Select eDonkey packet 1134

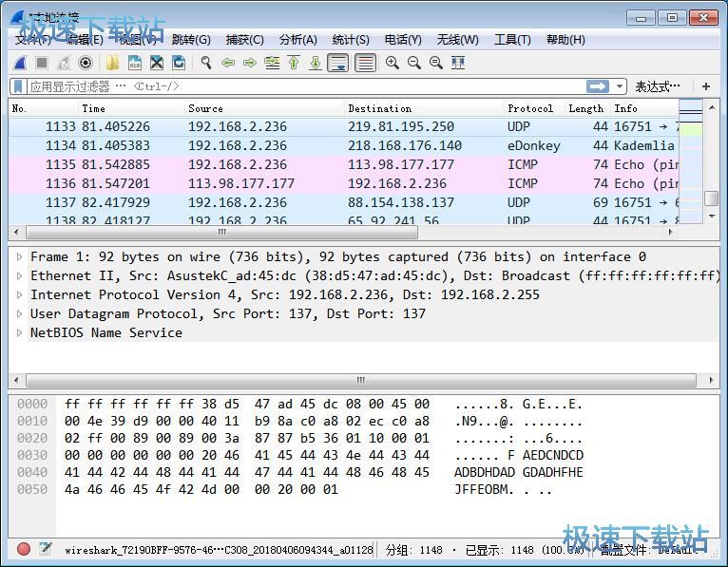click(344, 145)
